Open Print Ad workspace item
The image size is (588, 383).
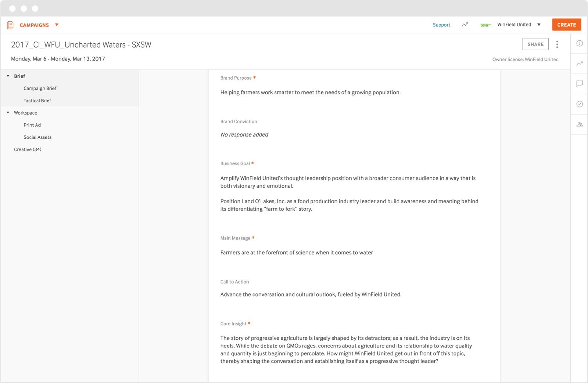click(x=32, y=125)
